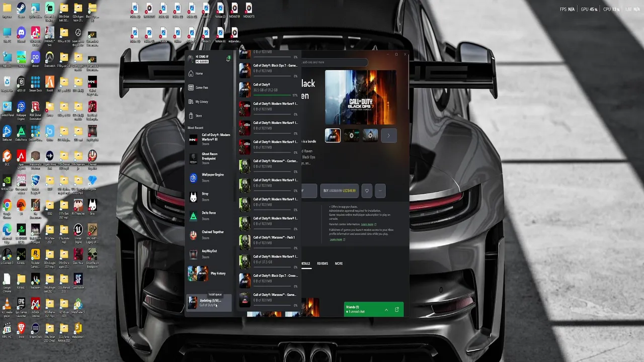Expand the Friends (1) panel chevron

pos(386,310)
